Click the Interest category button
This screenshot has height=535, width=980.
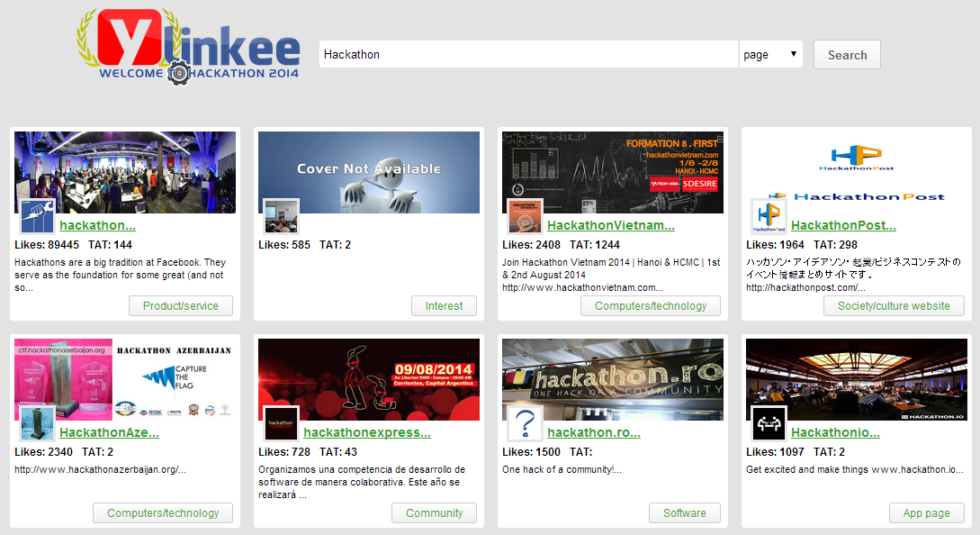tap(444, 306)
